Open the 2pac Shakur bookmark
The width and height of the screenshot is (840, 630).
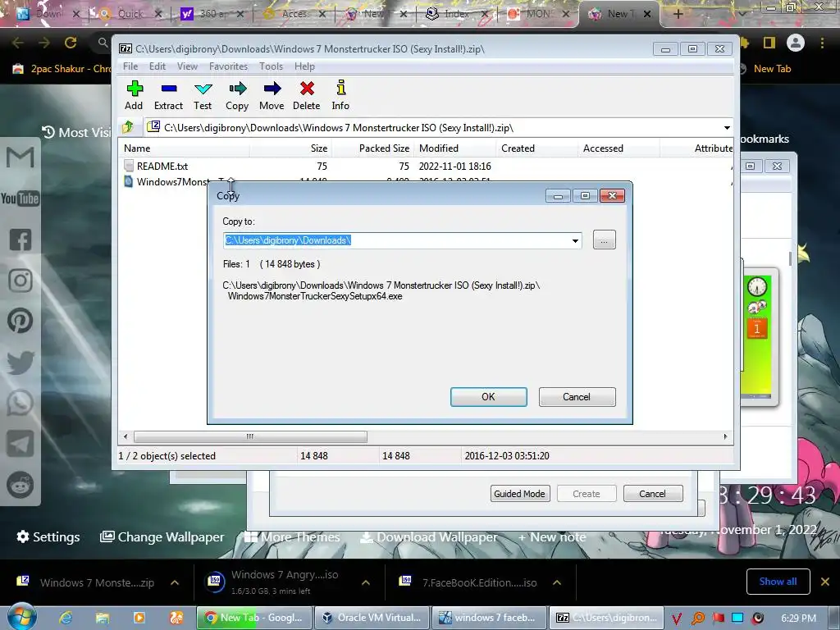pos(62,69)
